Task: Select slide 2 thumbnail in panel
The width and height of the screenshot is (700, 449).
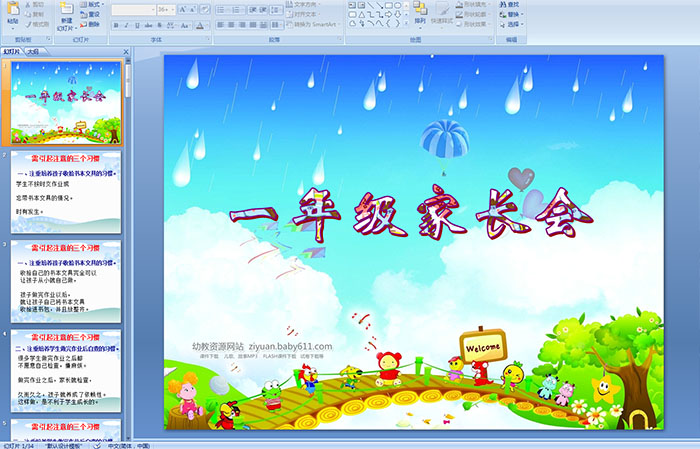Action: [66, 192]
